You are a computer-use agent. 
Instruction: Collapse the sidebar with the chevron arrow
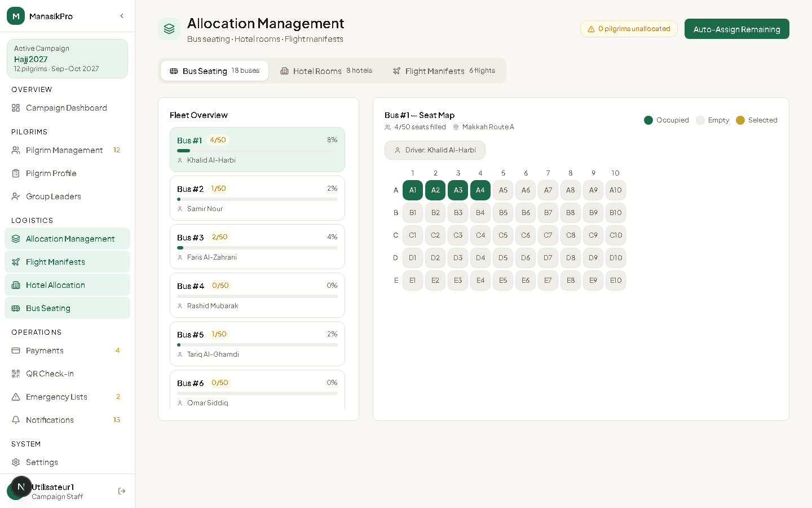click(122, 16)
